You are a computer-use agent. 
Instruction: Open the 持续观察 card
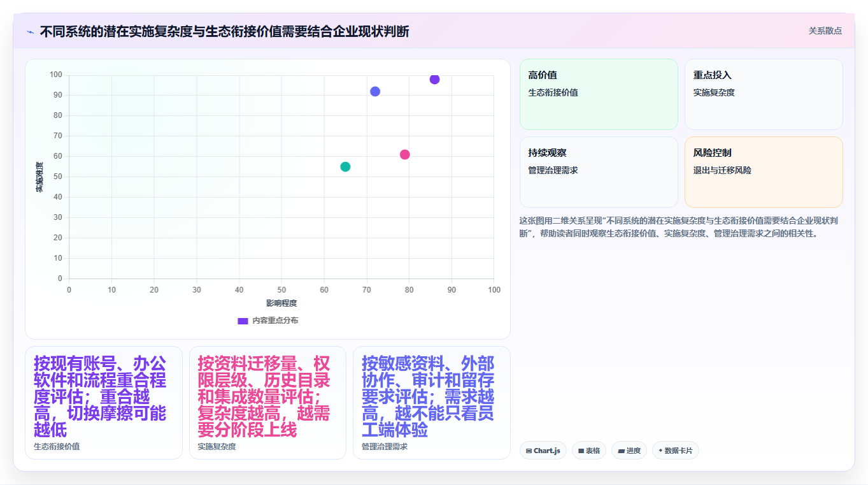599,172
